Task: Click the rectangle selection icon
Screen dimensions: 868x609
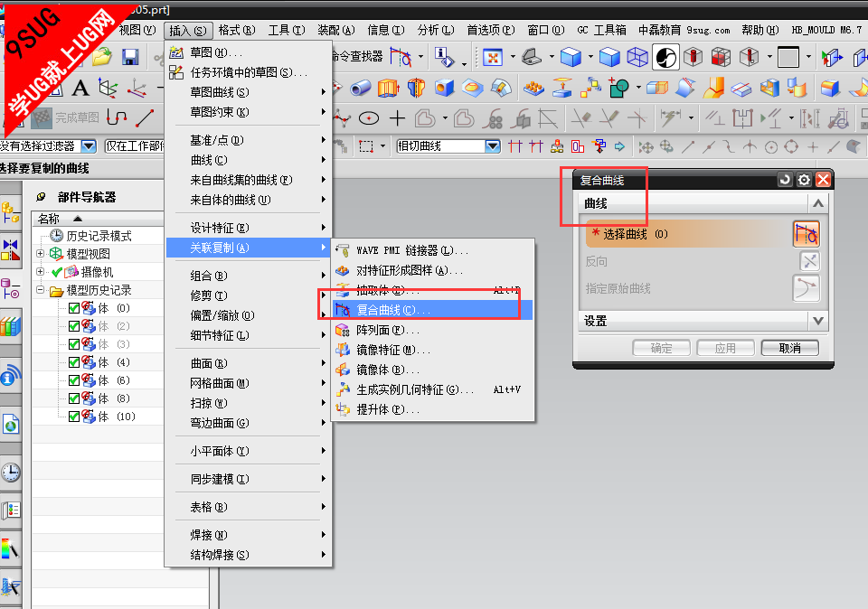Action: pyautogui.click(x=366, y=146)
